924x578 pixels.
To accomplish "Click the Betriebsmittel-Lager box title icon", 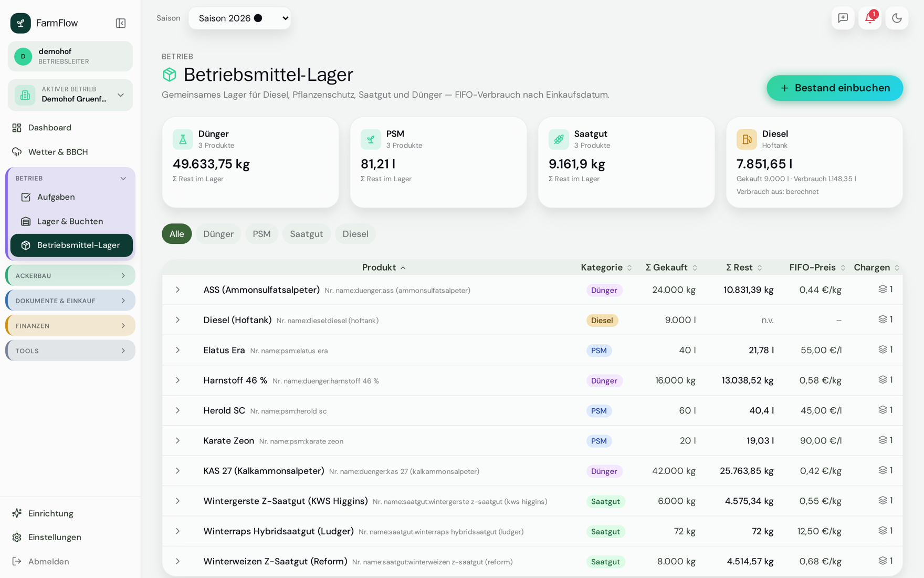I will (169, 75).
